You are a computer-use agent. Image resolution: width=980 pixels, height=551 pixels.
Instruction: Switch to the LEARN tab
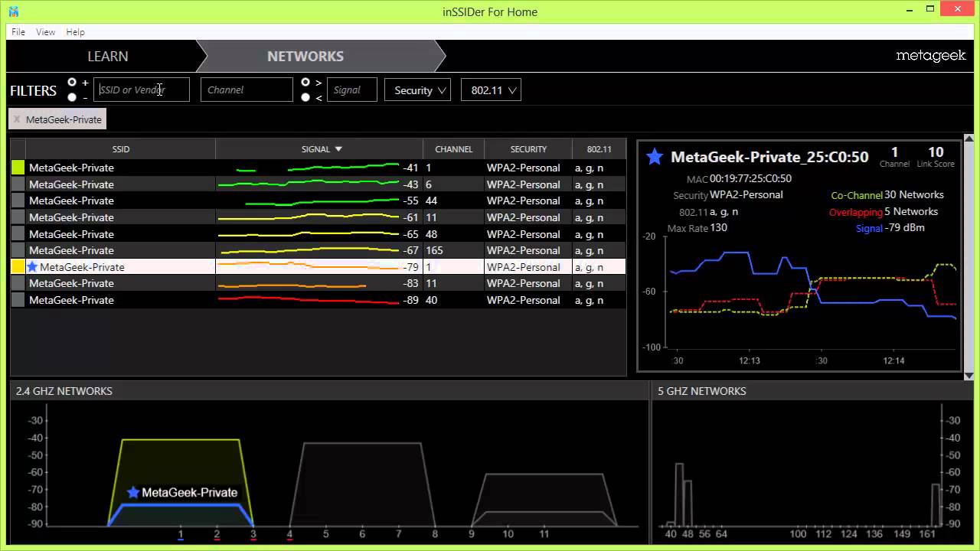108,57
